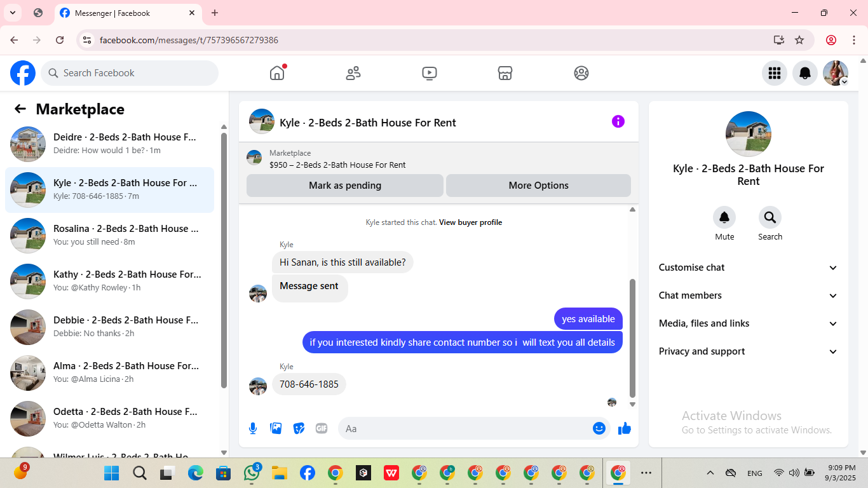Open the Facebook menu grid icon
Screen dimensions: 868x488
775,73
